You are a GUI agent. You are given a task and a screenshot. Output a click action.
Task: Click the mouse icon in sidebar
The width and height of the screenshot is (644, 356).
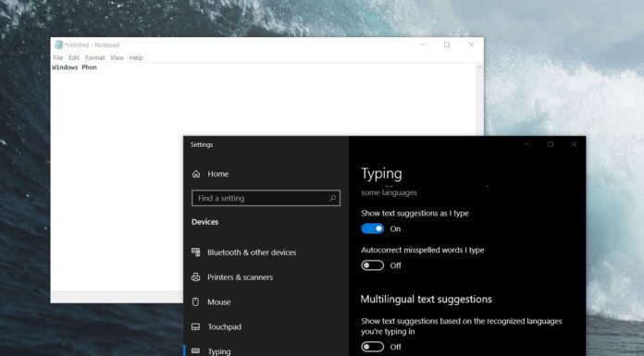(196, 302)
